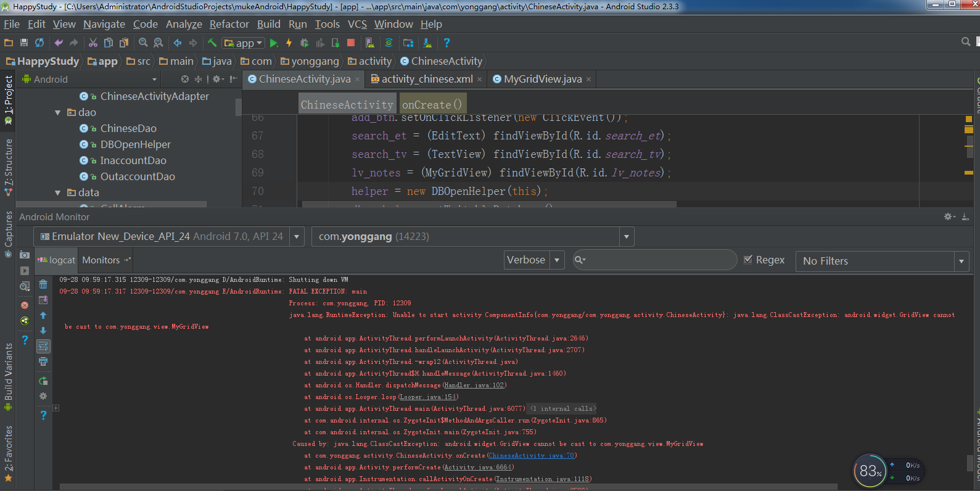This screenshot has width=980, height=491.
Task: Click the logcat search input field
Action: (x=655, y=260)
